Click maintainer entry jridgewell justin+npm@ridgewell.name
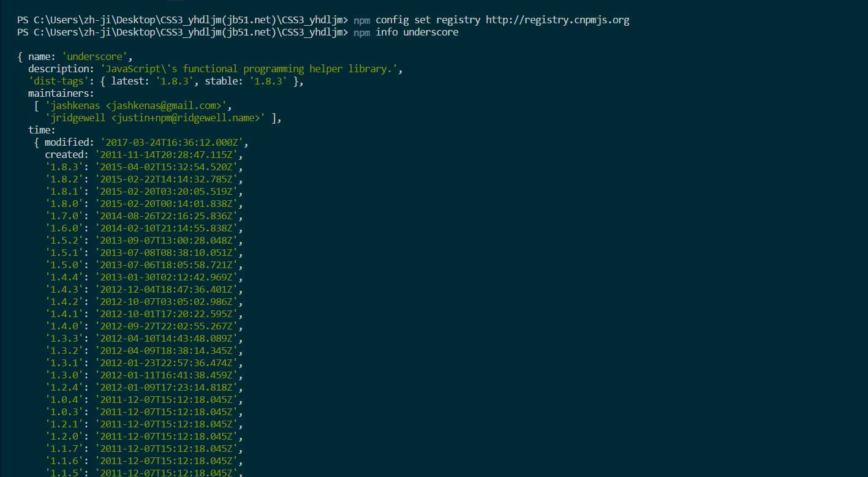This screenshot has width=868, height=477. 155,118
